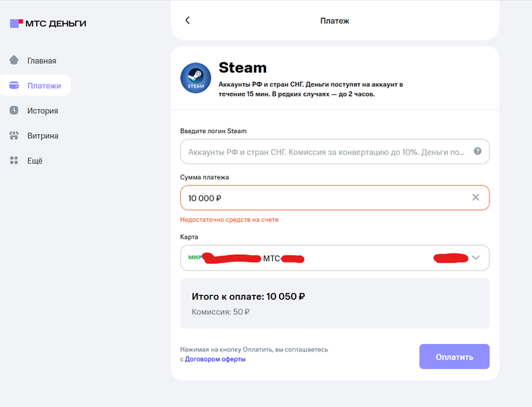
Task: Click the Недостаточно средств error message
Action: coord(230,219)
